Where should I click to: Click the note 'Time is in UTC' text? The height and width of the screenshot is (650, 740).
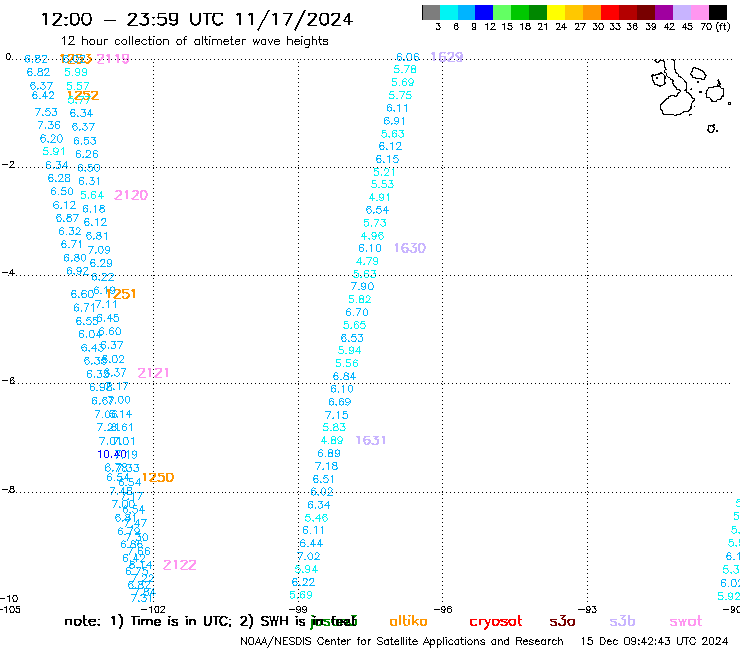[x=181, y=621]
